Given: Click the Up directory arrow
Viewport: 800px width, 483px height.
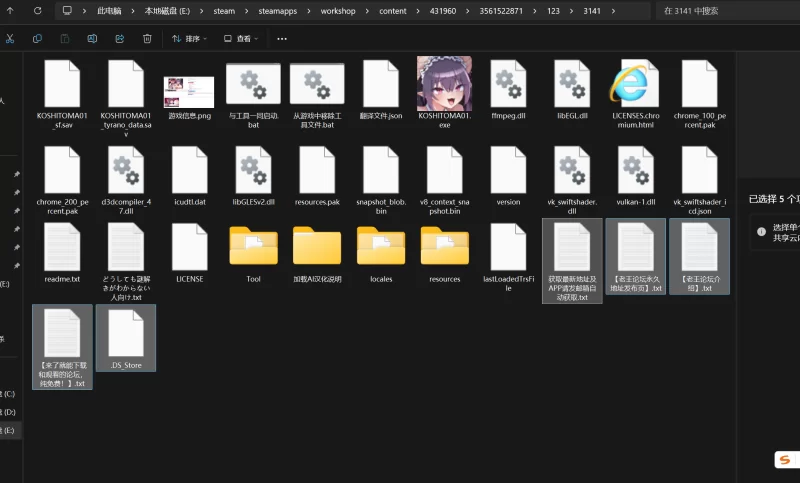Looking at the screenshot, I should click(x=10, y=11).
